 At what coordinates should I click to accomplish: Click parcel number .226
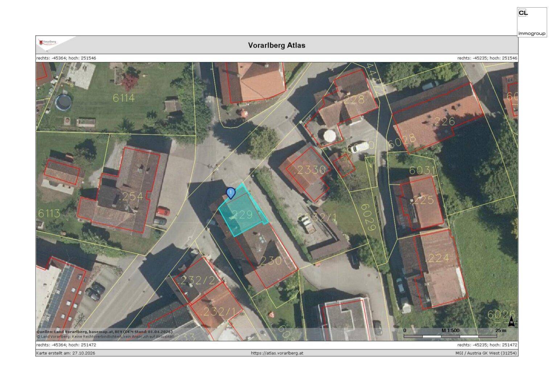point(443,122)
